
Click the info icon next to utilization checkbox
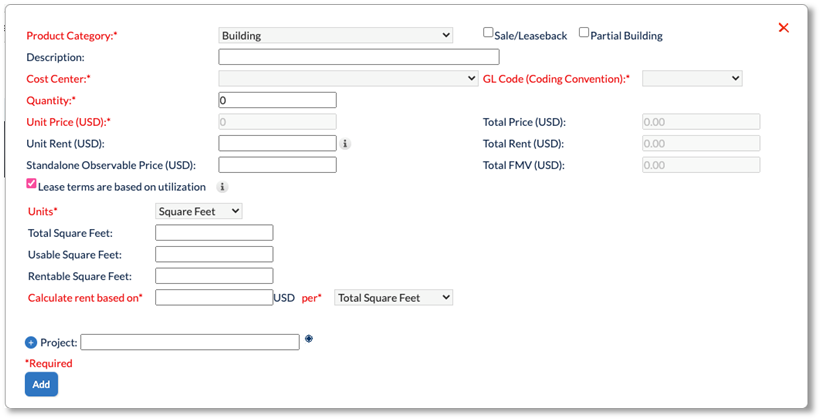(x=223, y=187)
